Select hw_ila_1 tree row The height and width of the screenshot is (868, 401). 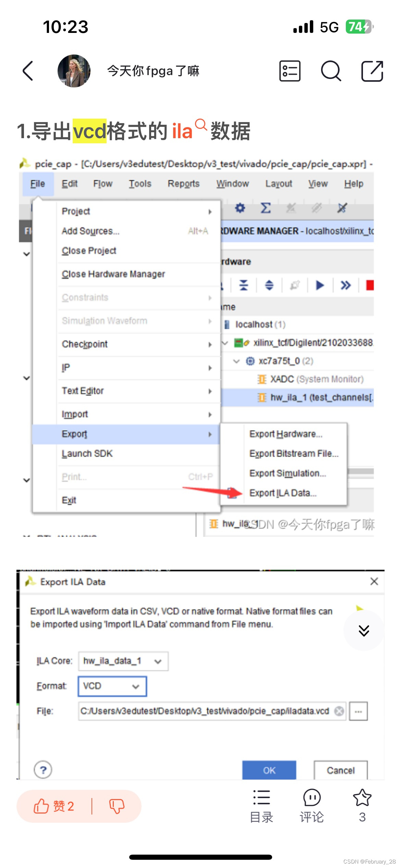pos(297,397)
